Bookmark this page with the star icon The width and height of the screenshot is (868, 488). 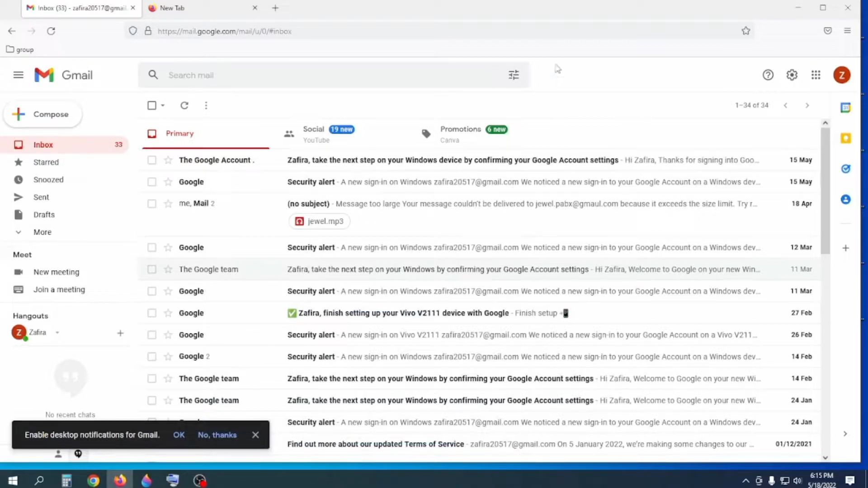[x=746, y=31]
